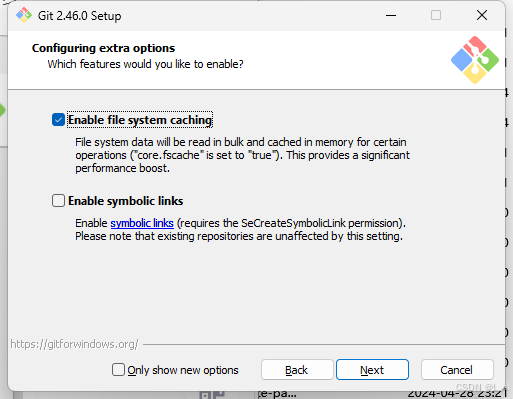Click the grayed-out maximize button
This screenshot has height=399, width=513.
[x=436, y=15]
